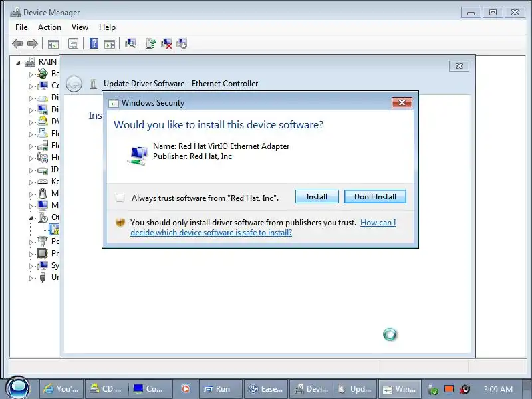Screen dimensions: 532x399
Task: Toggle the Show/Hide Action Pane toolbar icon
Action: pyautogui.click(x=110, y=44)
